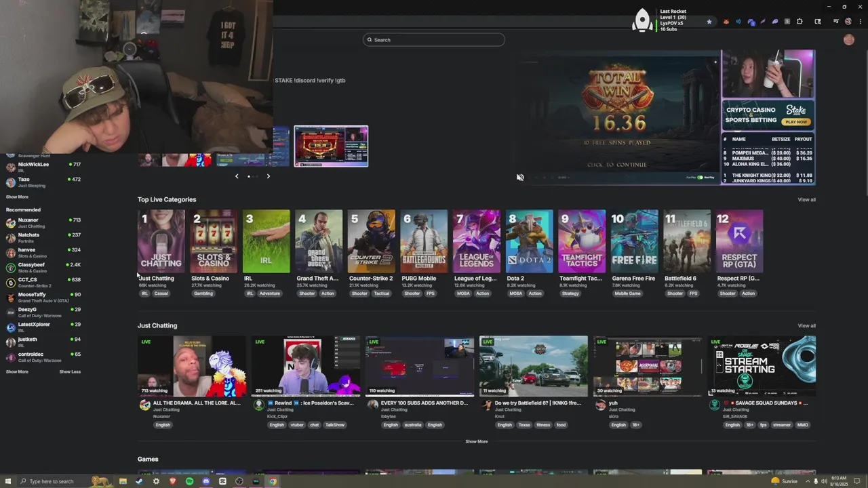Open SAVAGE SQUAD SUNDAYS stream thumbnail
This screenshot has height=488, width=868.
click(762, 366)
